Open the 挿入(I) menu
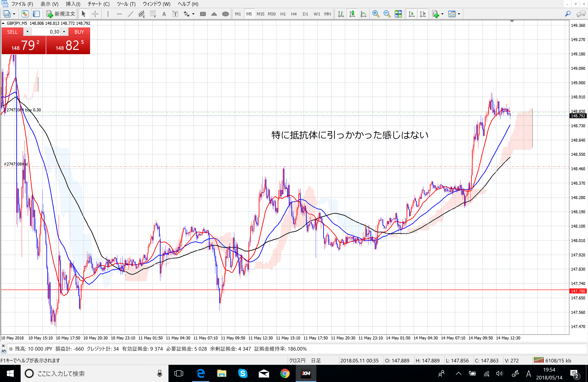The width and height of the screenshot is (588, 382). coord(73,4)
